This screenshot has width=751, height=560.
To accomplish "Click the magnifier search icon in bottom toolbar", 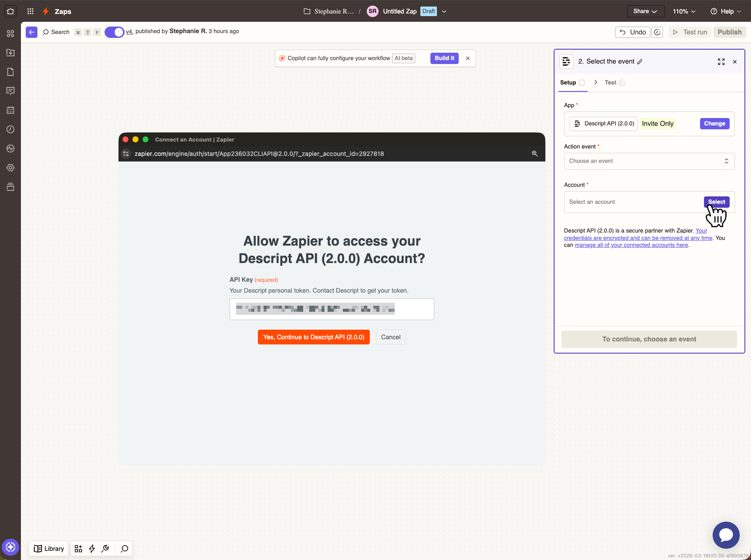I will point(124,549).
